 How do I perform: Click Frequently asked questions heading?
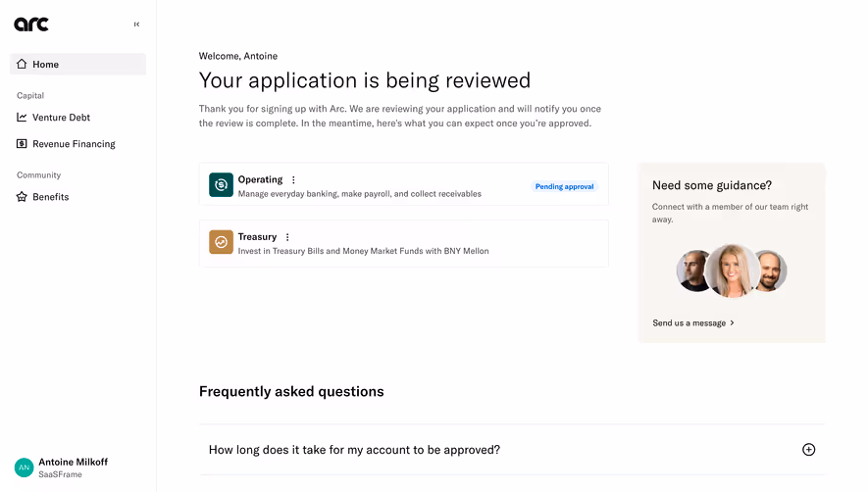pos(291,391)
